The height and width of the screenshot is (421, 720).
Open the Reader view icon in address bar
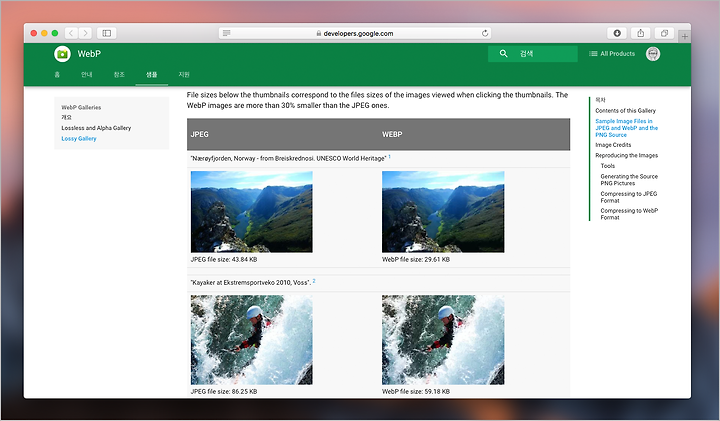[x=226, y=33]
